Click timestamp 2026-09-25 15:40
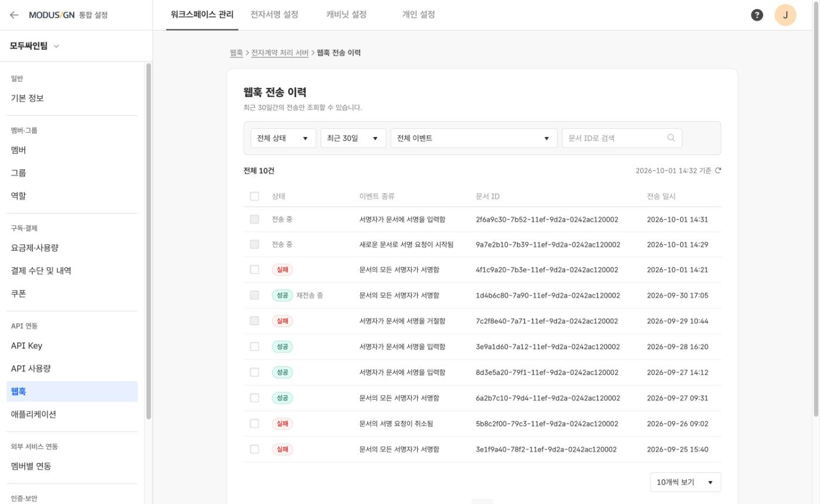 (678, 450)
